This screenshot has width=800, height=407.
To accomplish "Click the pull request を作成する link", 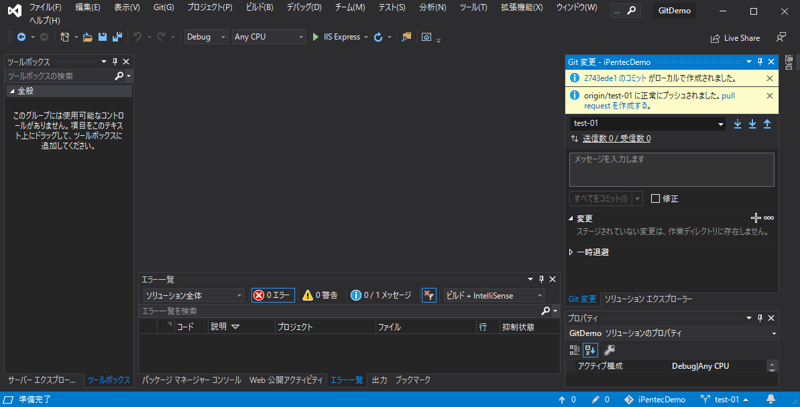I will coord(660,101).
